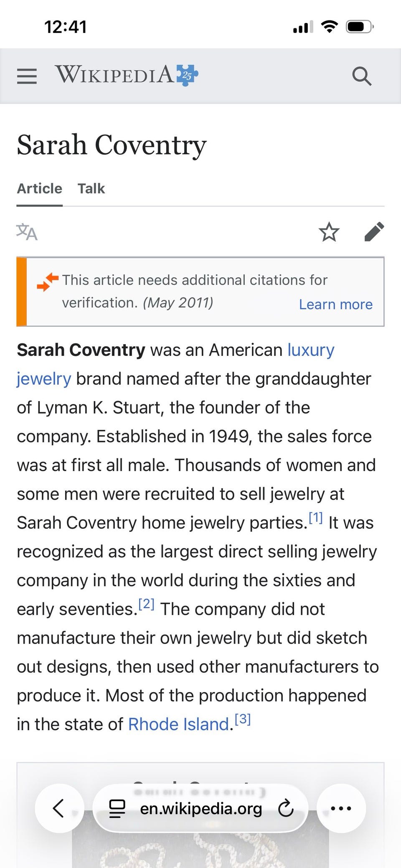The width and height of the screenshot is (401, 868).
Task: Tap the page settings icon beside the URL
Action: pos(117,808)
